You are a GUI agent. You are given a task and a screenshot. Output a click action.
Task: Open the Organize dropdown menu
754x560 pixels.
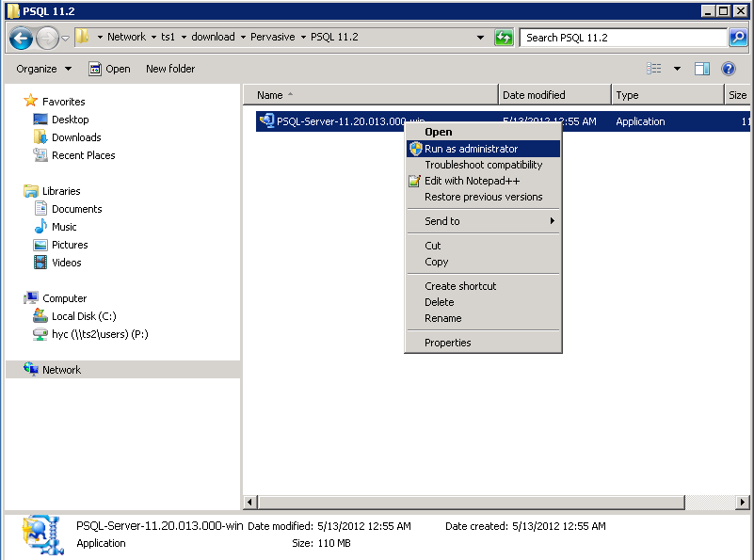click(x=43, y=69)
